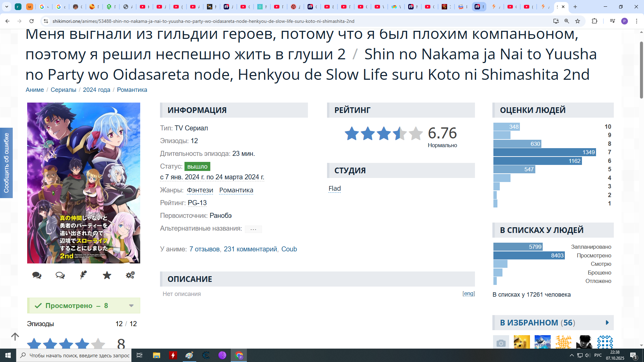Viewport: 644px width, 362px height.
Task: Click the scroll-to-top arrow icon
Action: pos(15,336)
